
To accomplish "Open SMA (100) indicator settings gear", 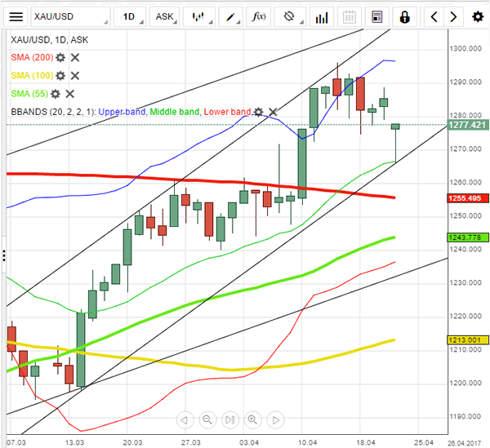I will click(x=60, y=76).
